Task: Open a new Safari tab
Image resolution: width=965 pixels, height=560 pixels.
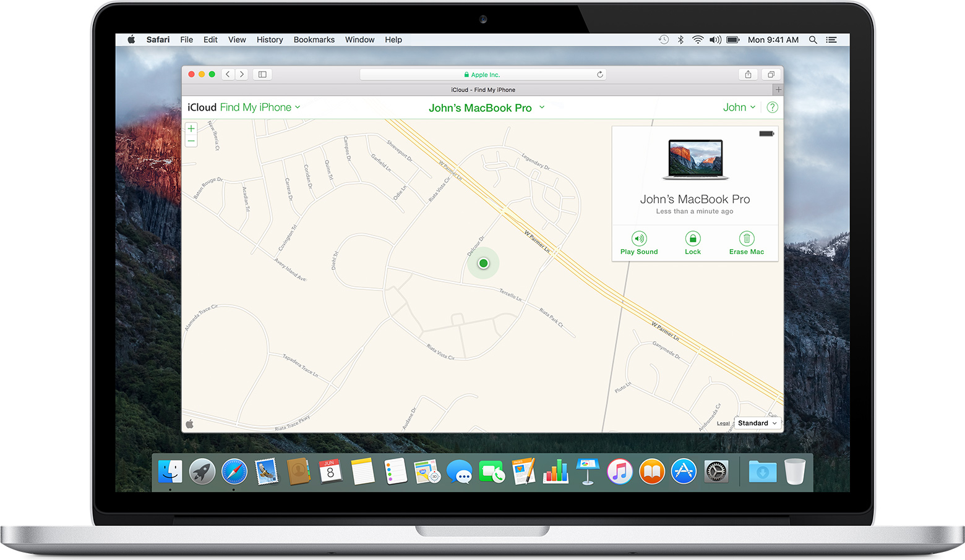Action: point(778,90)
